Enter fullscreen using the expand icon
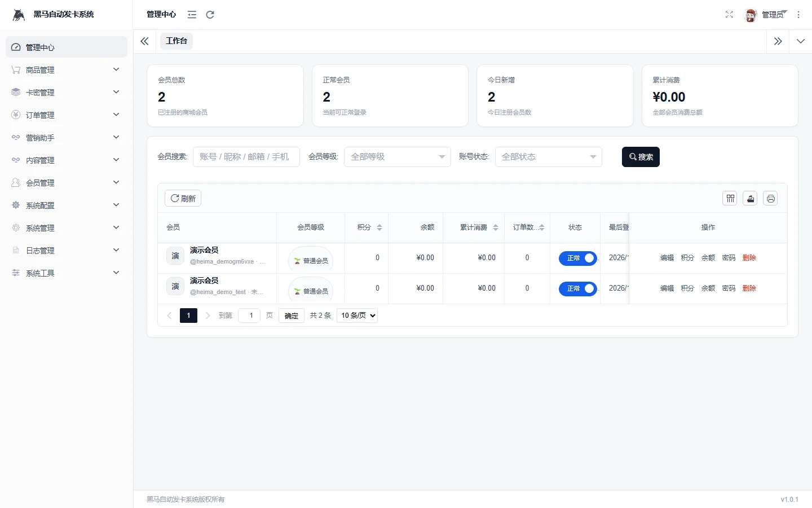Screen dimensions: 812x508 pyautogui.click(x=729, y=15)
